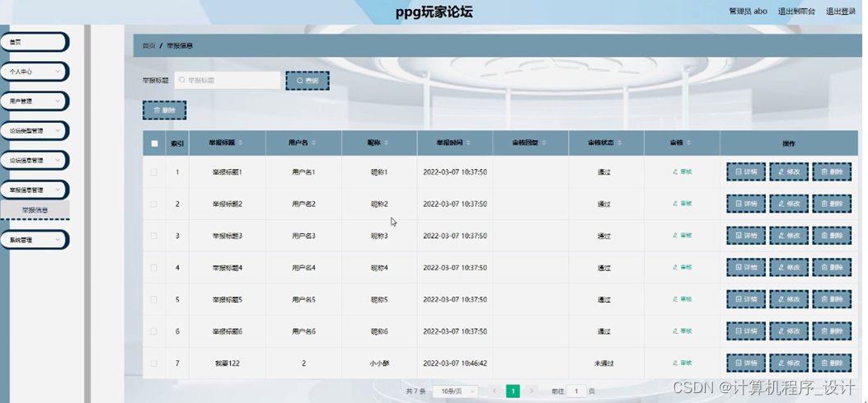
Task: Click the 未通过 status cell
Action: click(604, 363)
